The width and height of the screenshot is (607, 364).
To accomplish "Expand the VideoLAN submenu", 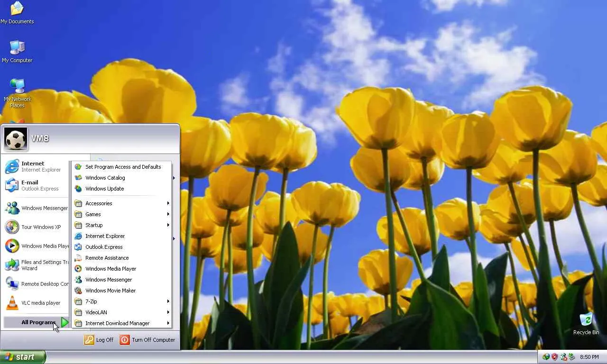I will point(121,312).
